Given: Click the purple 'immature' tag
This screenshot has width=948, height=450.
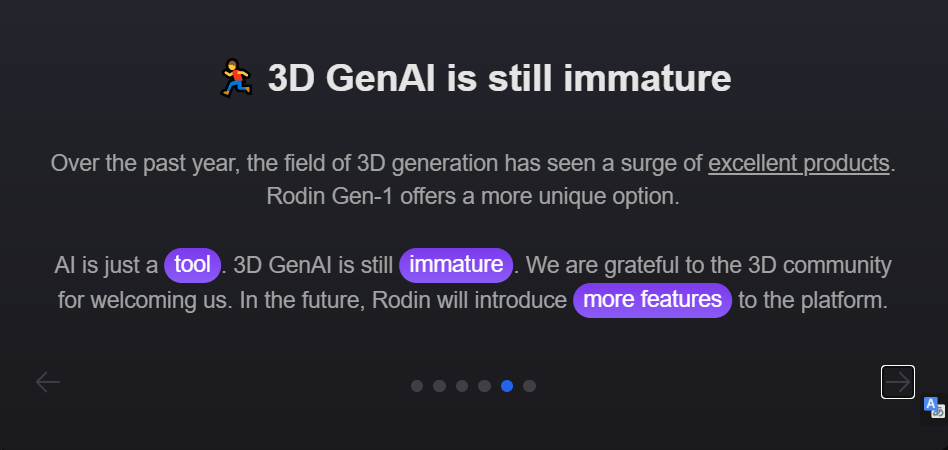Looking at the screenshot, I should point(456,265).
